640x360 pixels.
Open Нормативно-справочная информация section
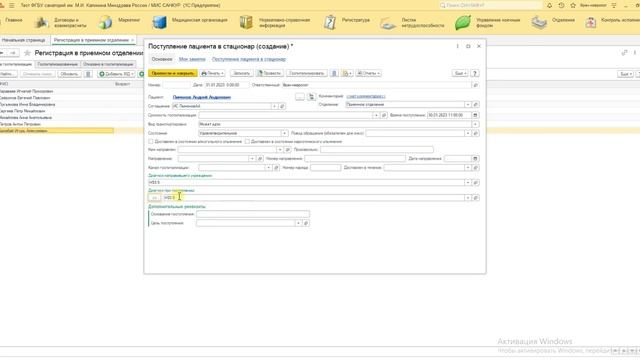[x=275, y=22]
